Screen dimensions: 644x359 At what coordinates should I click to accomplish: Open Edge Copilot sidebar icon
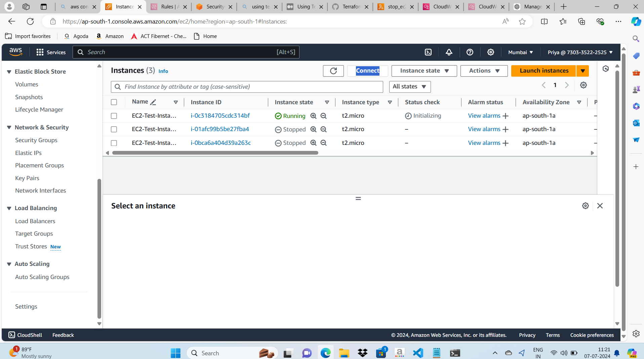(x=636, y=22)
